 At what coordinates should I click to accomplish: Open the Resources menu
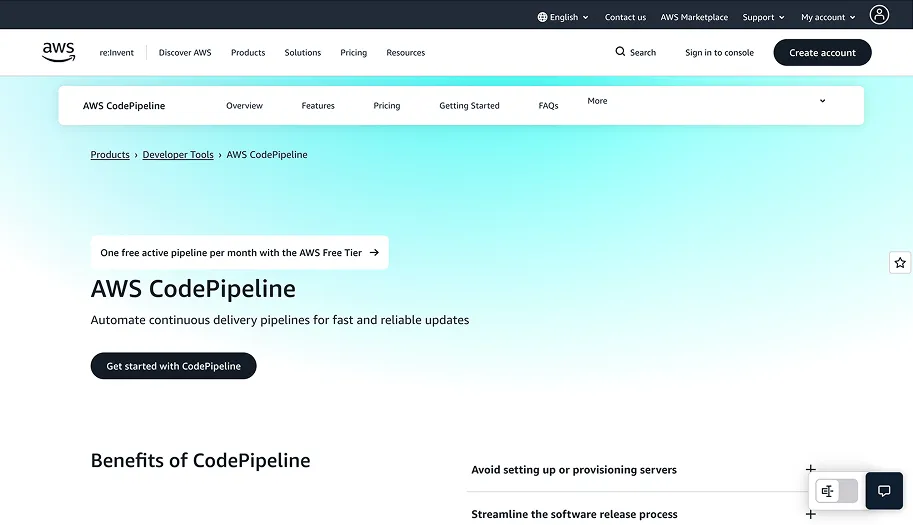406,52
